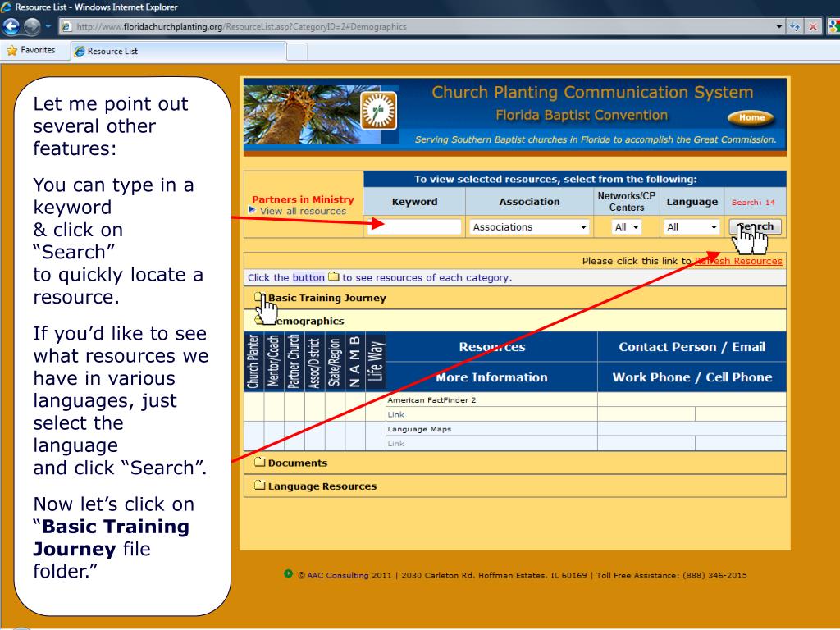Open the Documents folder icon
This screenshot has height=630, width=840.
click(x=260, y=462)
